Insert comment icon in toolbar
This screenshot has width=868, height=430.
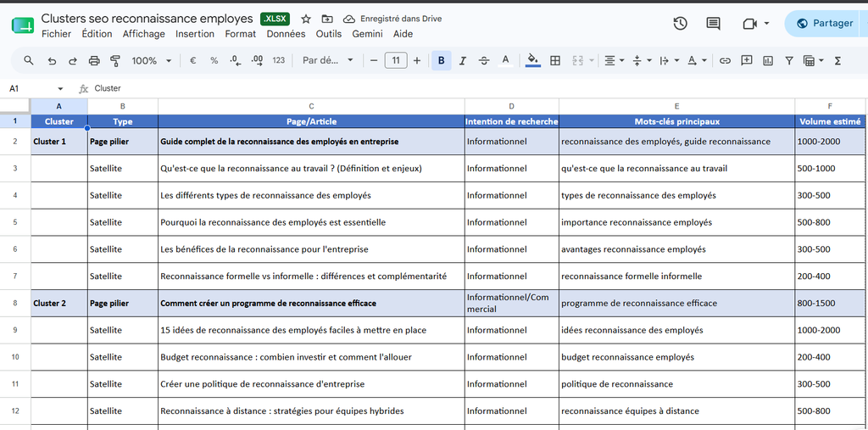tap(746, 60)
